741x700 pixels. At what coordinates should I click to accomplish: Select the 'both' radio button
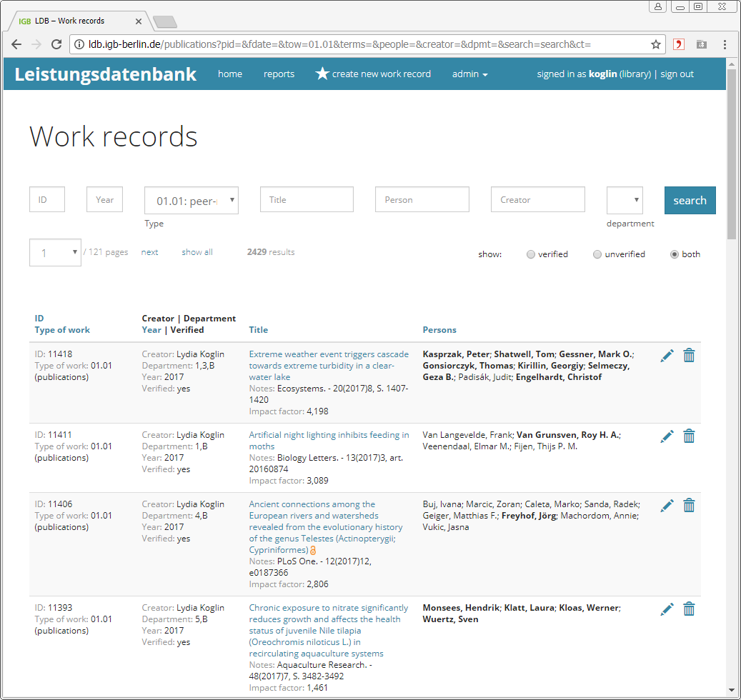(674, 254)
